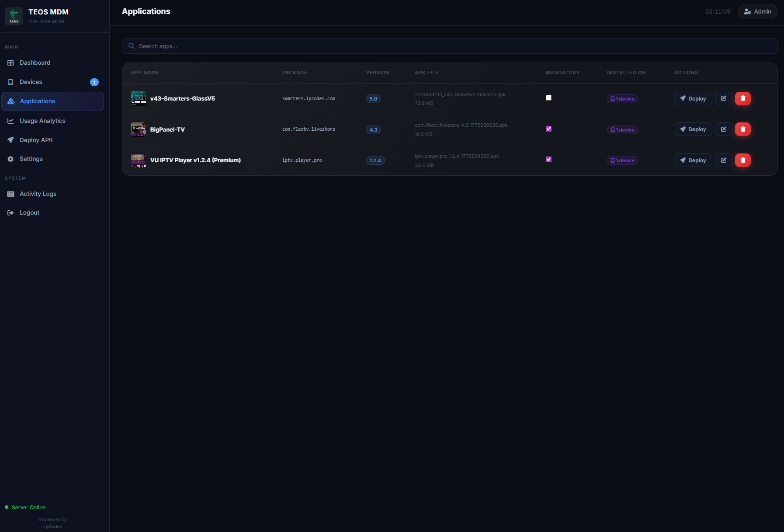Go to Devices in the sidebar

point(31,82)
